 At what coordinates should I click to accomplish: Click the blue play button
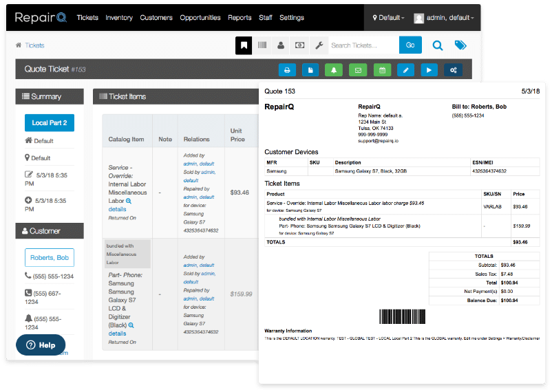click(x=429, y=69)
